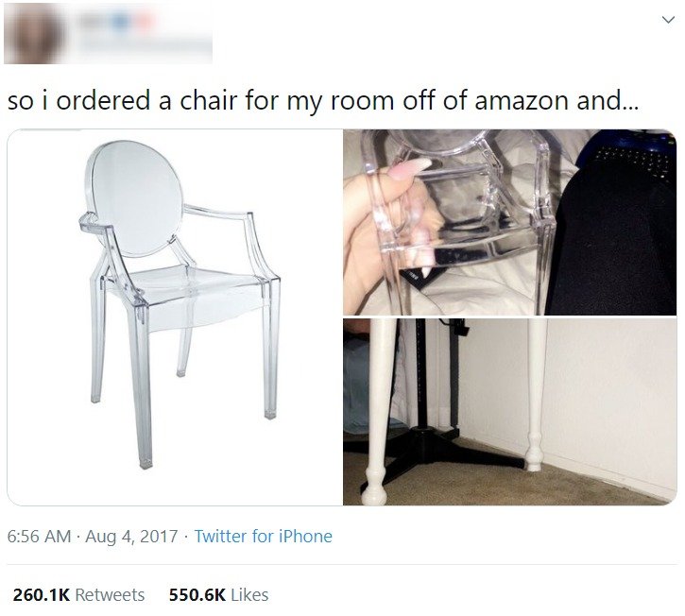Image resolution: width=685 pixels, height=616 pixels.
Task: Click the 6:56 AM timestamp
Action: coord(39,536)
